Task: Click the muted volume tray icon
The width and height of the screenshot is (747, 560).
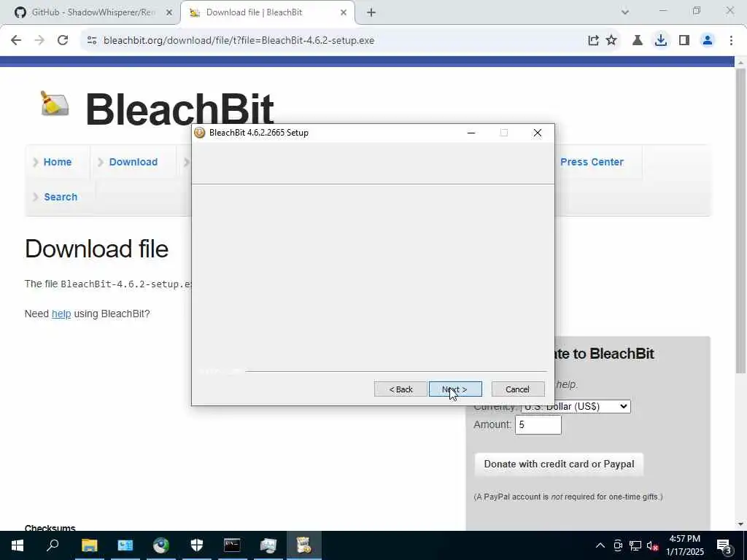Action: tap(653, 545)
